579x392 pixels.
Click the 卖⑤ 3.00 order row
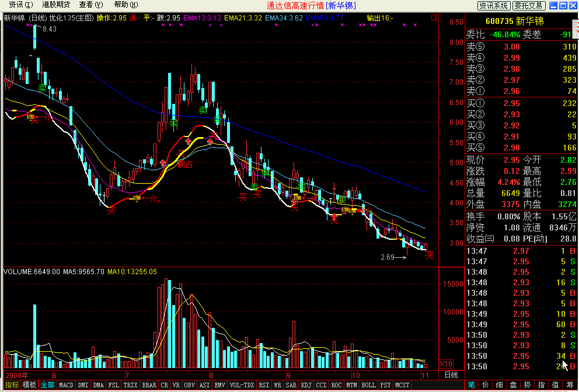[521, 47]
